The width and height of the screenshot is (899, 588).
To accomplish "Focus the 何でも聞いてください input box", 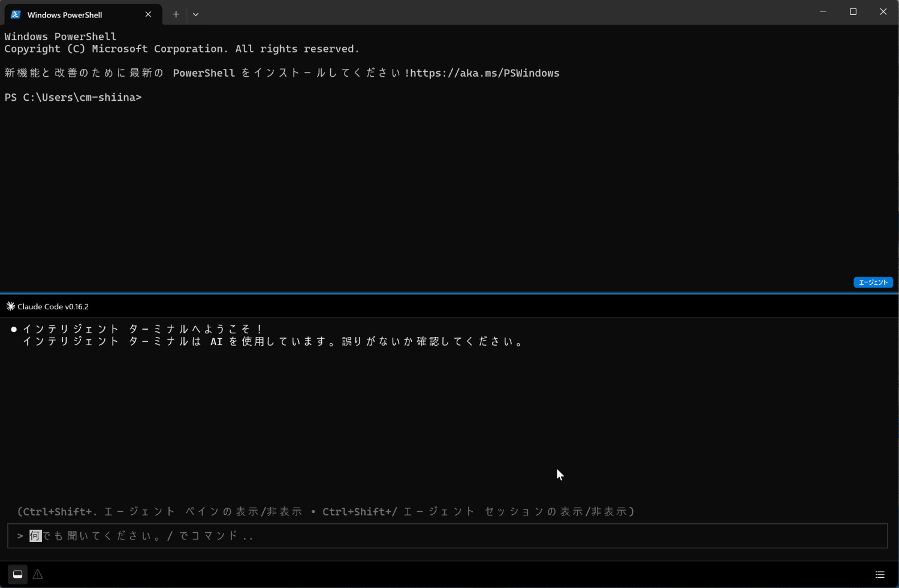I will tap(447, 536).
